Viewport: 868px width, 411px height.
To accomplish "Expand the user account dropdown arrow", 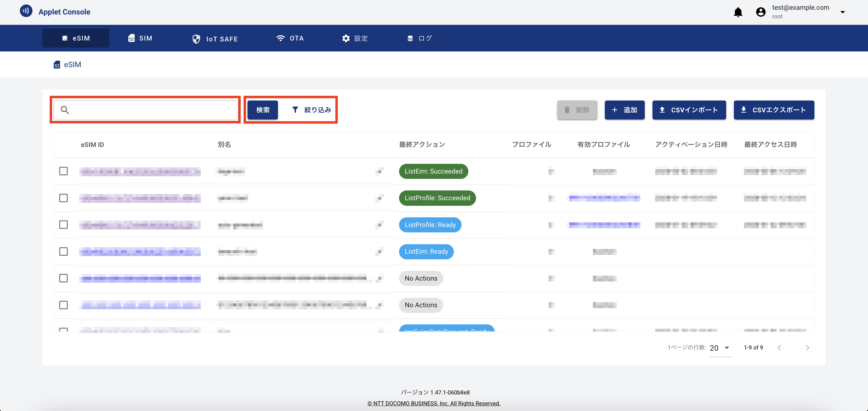I will click(842, 12).
